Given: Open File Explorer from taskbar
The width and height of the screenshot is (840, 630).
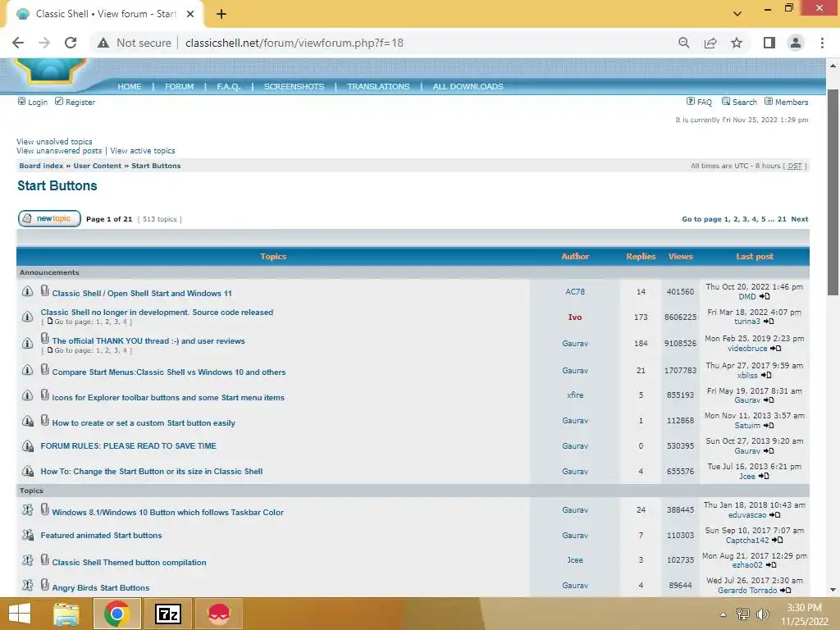Looking at the screenshot, I should [x=66, y=614].
